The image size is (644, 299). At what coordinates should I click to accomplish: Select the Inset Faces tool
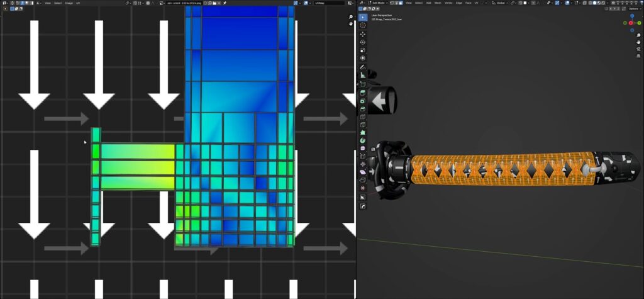(363, 101)
